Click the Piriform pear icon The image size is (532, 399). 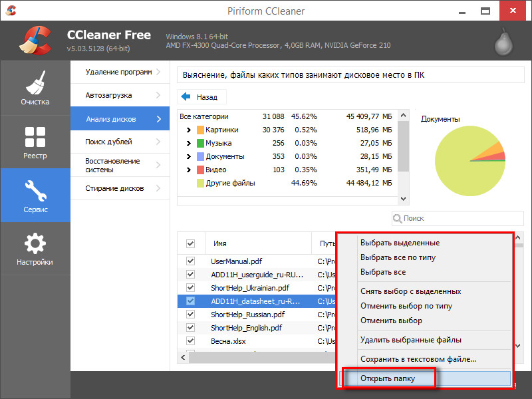(x=503, y=43)
